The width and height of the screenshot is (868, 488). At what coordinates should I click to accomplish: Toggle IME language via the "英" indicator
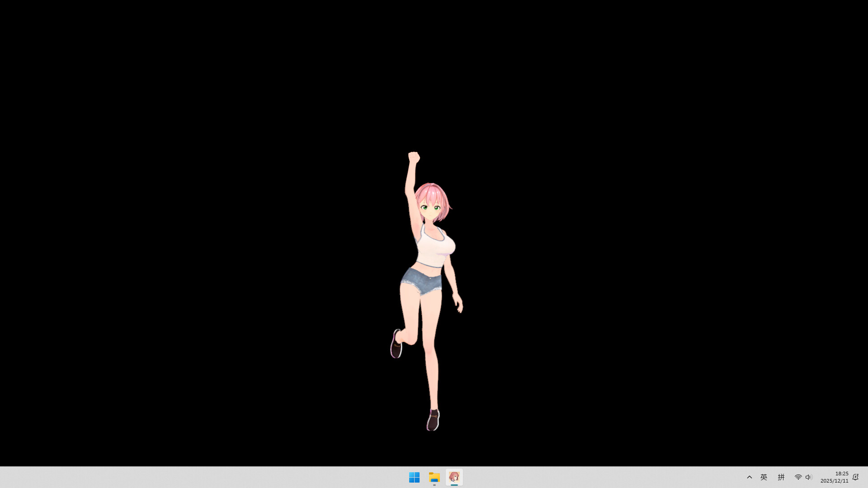[764, 477]
